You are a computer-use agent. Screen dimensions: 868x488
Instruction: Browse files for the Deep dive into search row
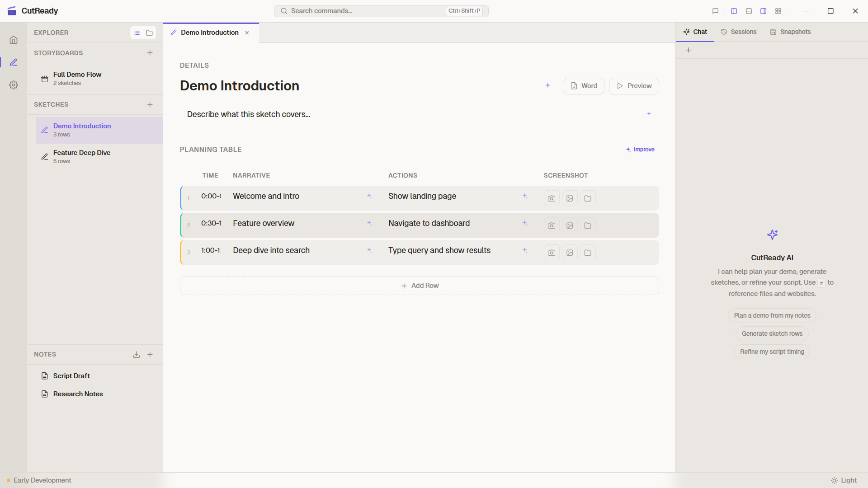click(x=587, y=253)
